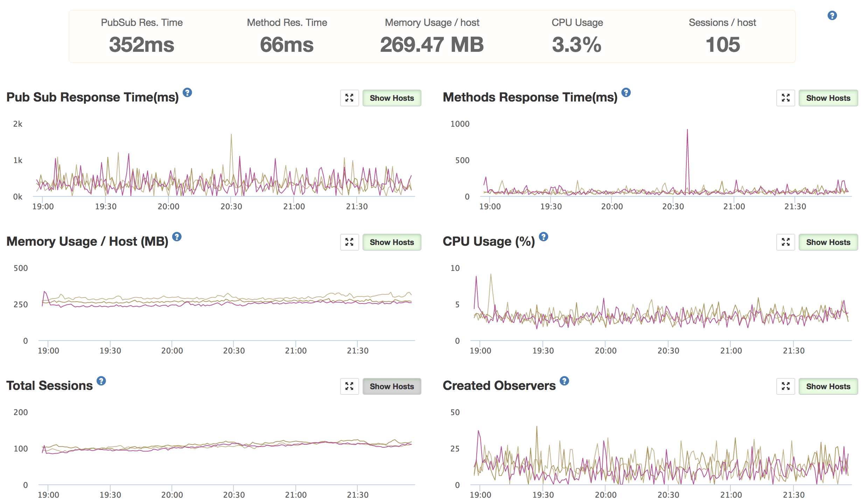This screenshot has height=504, width=861.
Task: Click 20:00 axis label on CPU Usage chart
Action: tap(606, 351)
